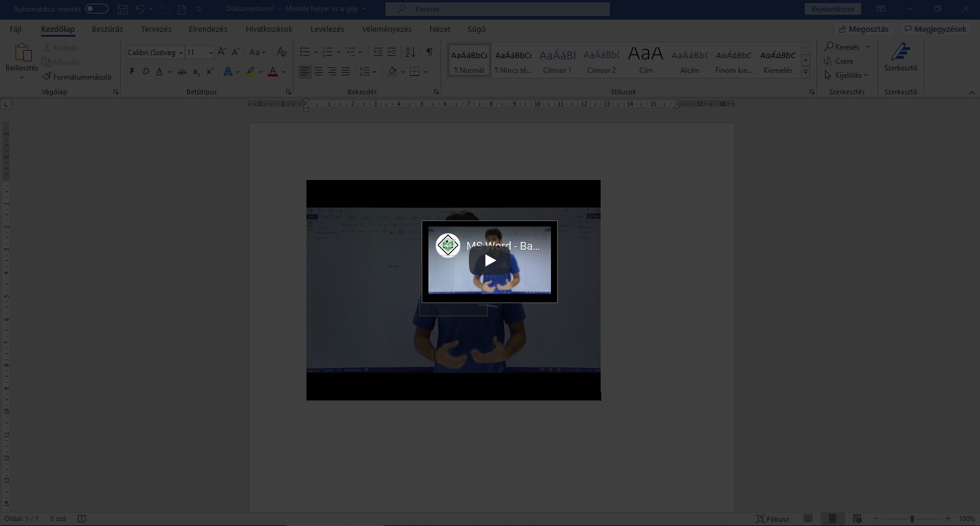Apply superscript formatting icon
The height and width of the screenshot is (526, 980).
(210, 72)
